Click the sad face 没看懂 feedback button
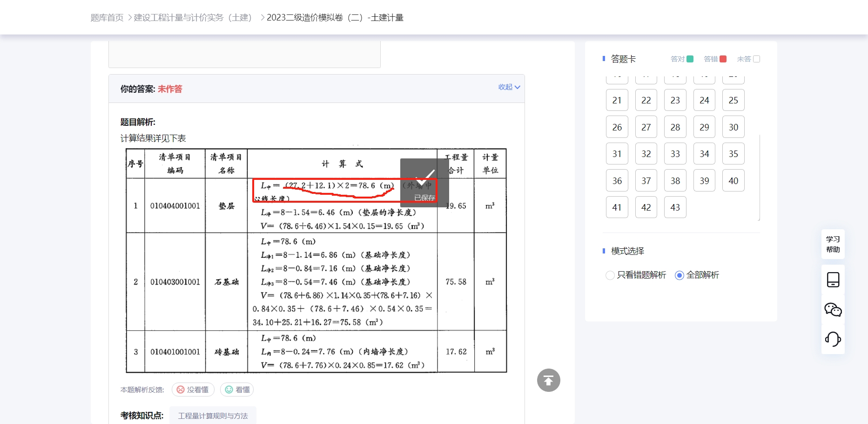The width and height of the screenshot is (868, 424). click(x=193, y=390)
